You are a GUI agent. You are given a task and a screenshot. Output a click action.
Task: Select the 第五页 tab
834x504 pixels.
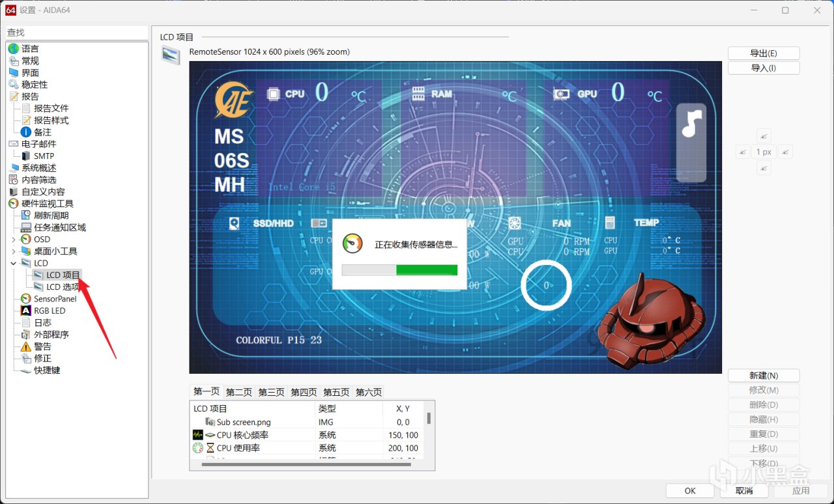click(336, 393)
